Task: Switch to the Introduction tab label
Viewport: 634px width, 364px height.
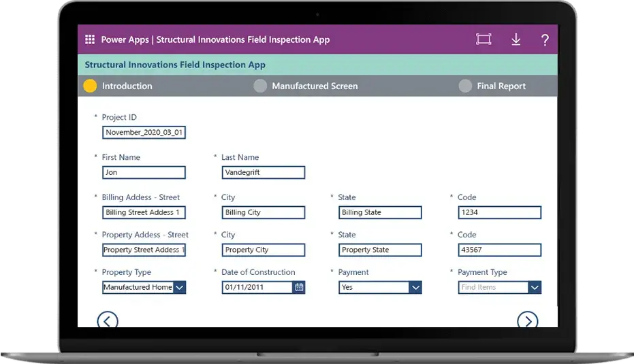Action: coord(127,86)
